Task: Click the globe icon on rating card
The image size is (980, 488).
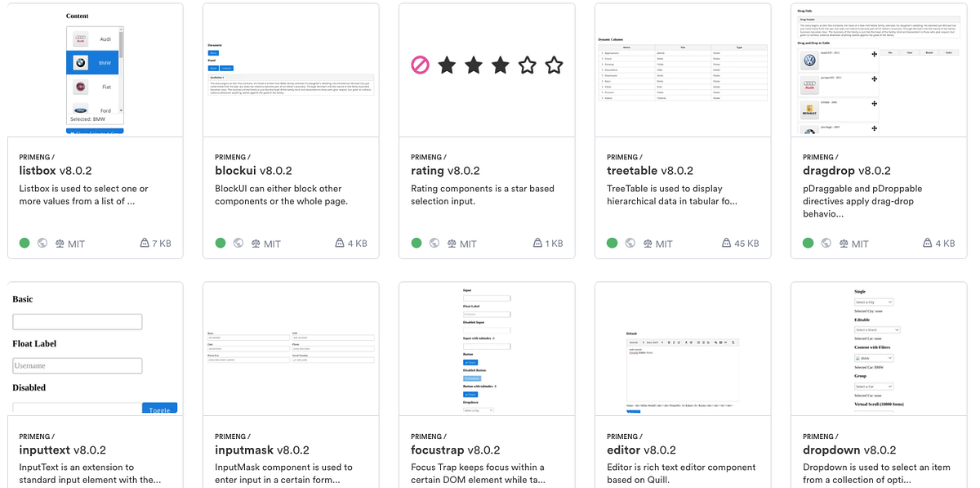Action: point(434,243)
